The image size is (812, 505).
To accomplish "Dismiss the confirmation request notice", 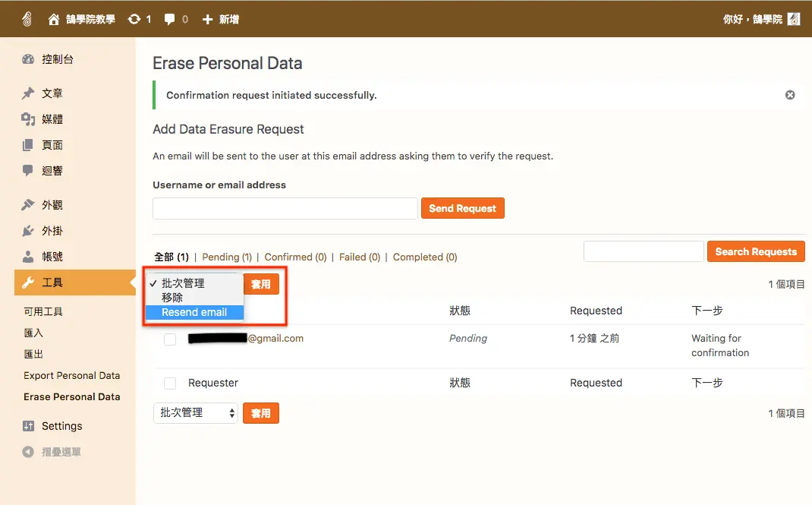I will pos(790,95).
